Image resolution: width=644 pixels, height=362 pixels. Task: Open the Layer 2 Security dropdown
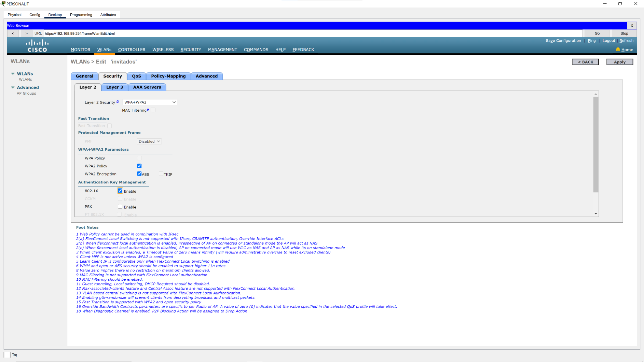click(150, 102)
